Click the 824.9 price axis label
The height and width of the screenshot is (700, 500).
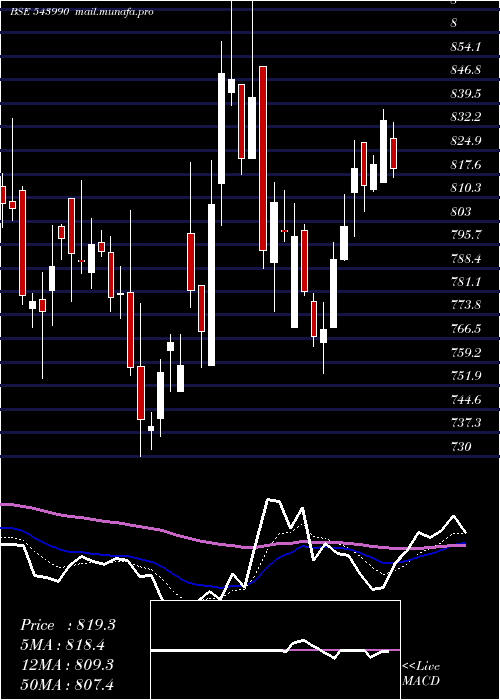pyautogui.click(x=465, y=141)
